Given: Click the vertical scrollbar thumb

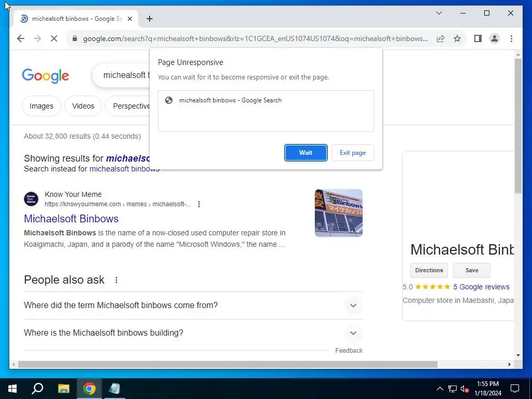Looking at the screenshot, I should [518, 126].
